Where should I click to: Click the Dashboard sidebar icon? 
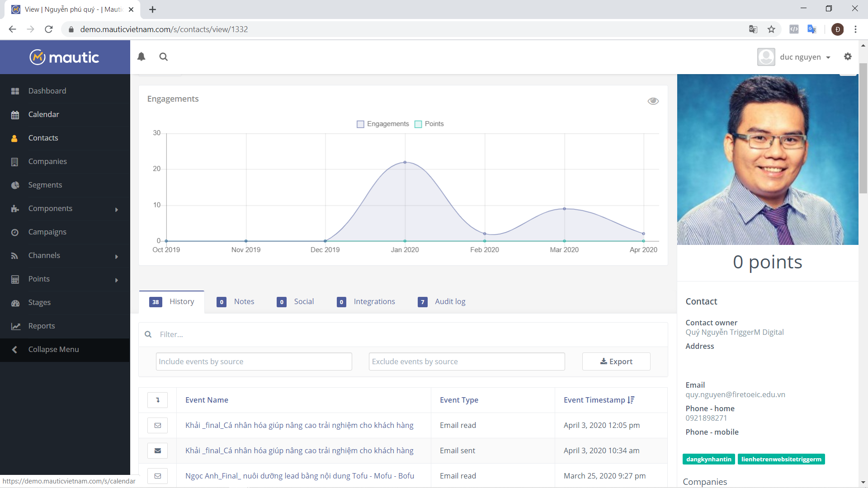pyautogui.click(x=15, y=91)
